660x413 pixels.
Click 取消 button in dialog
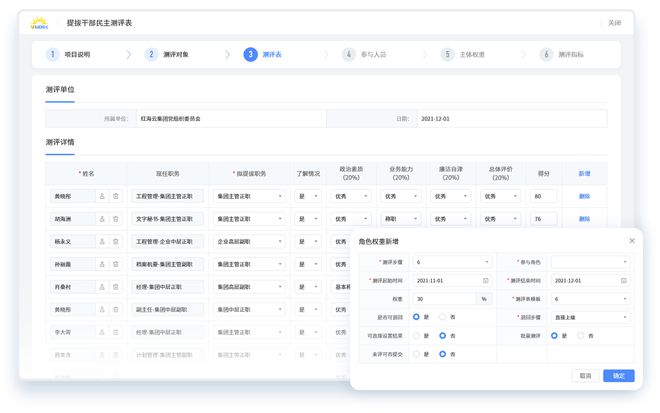[585, 376]
